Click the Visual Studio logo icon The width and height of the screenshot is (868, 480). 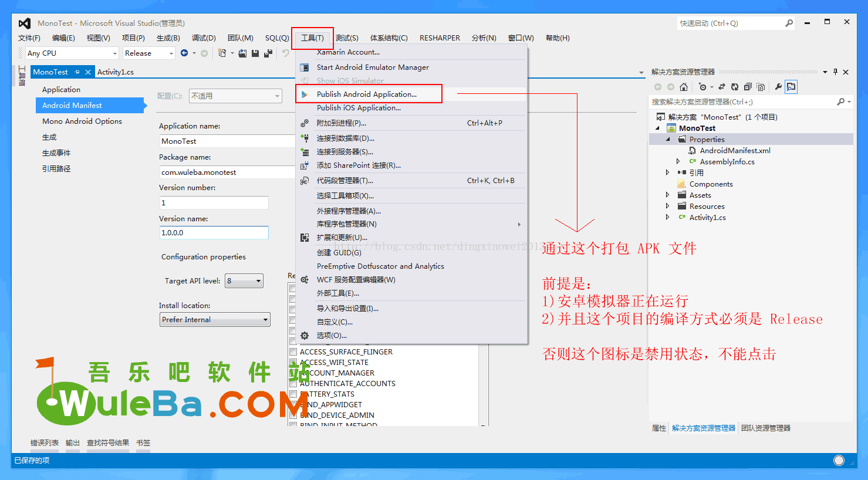[x=24, y=23]
